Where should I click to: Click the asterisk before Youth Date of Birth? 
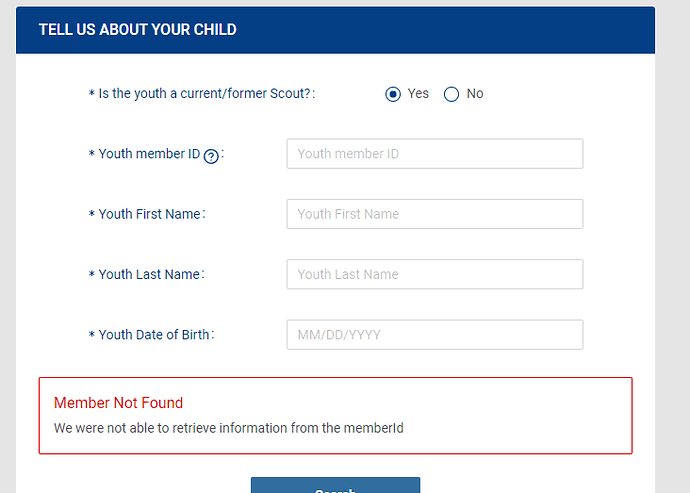91,336
